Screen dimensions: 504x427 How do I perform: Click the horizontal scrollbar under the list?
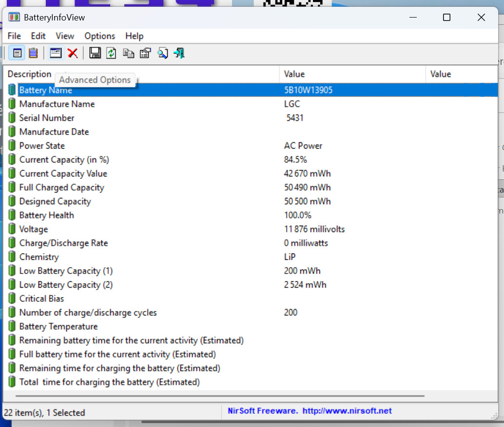tap(219, 396)
